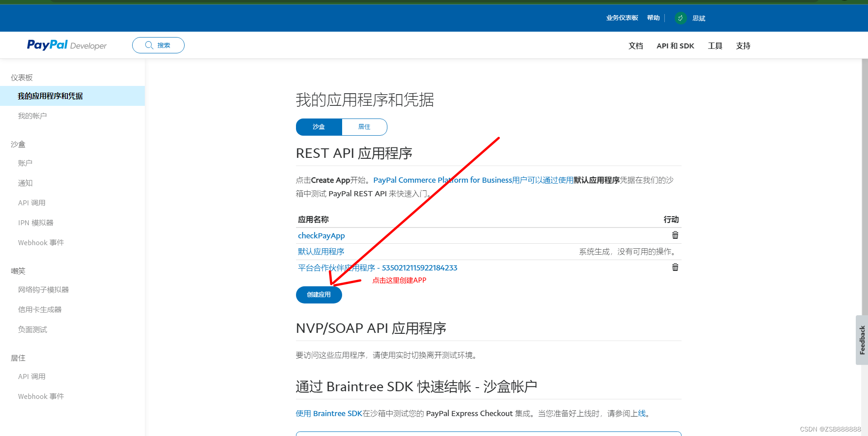Open the API 和 SDK menu
868x436 pixels.
click(x=675, y=46)
